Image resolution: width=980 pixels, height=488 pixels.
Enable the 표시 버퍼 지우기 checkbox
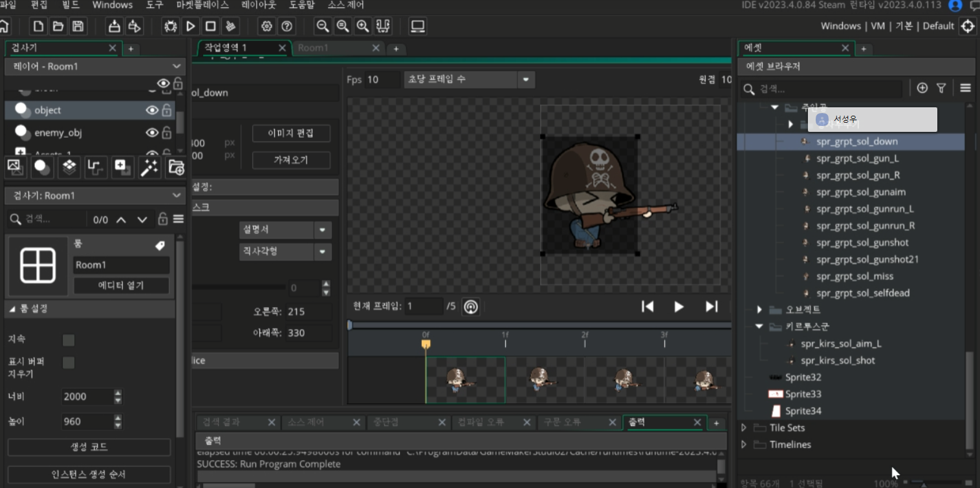tap(69, 363)
